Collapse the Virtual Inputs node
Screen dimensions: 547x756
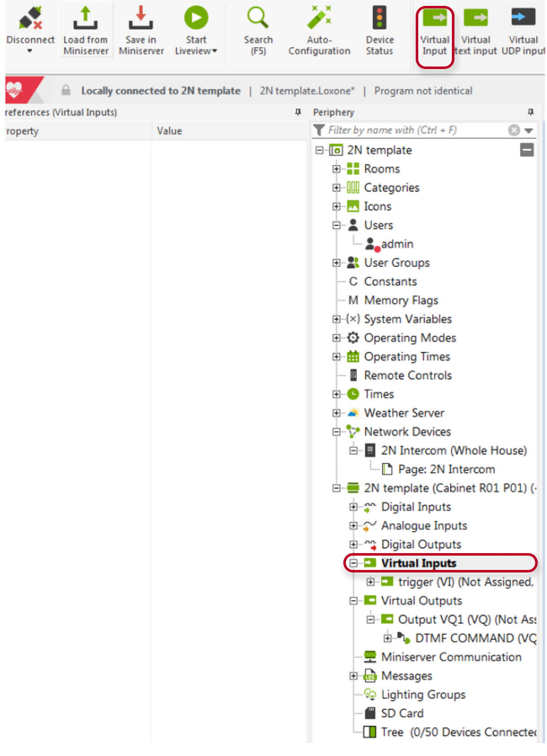click(353, 563)
